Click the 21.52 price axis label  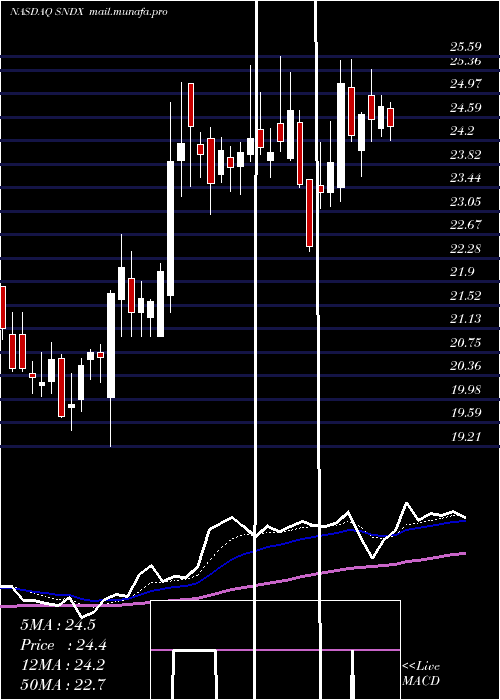465,296
